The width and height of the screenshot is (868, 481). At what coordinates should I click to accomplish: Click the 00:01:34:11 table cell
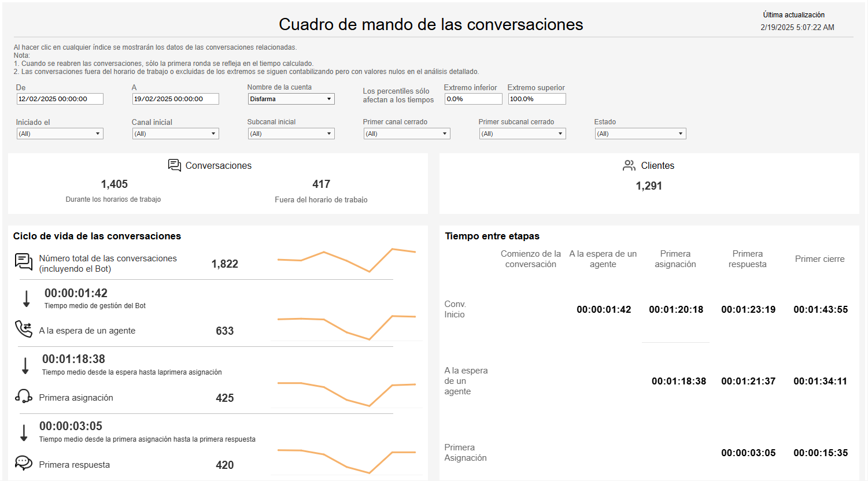(x=820, y=382)
